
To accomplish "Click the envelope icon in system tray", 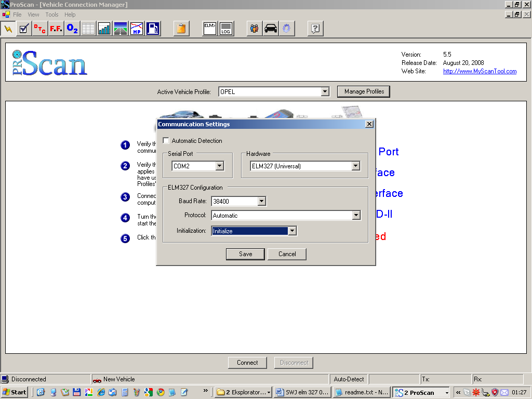I will click(504, 393).
